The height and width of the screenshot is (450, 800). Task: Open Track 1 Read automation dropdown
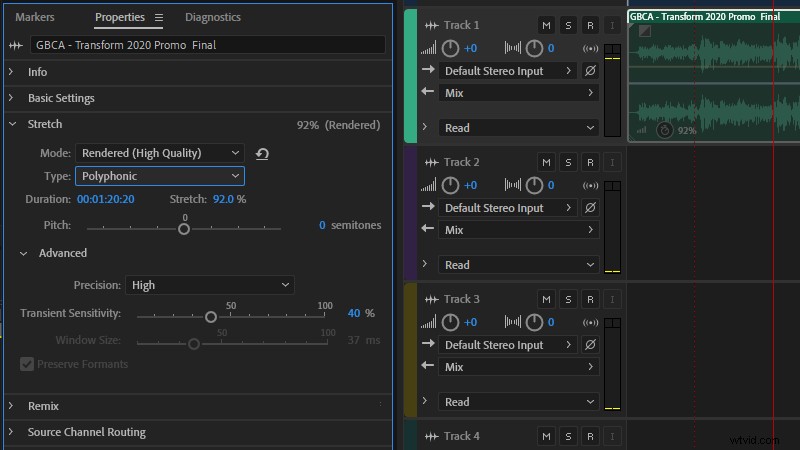coord(519,128)
